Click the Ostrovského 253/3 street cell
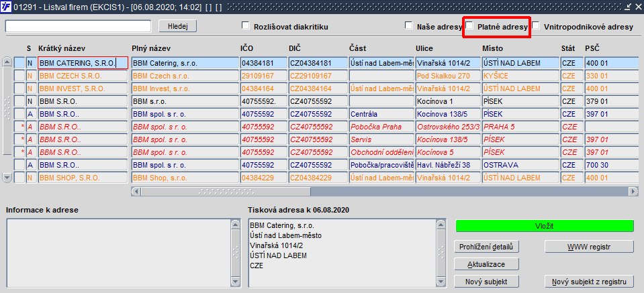 coord(448,127)
